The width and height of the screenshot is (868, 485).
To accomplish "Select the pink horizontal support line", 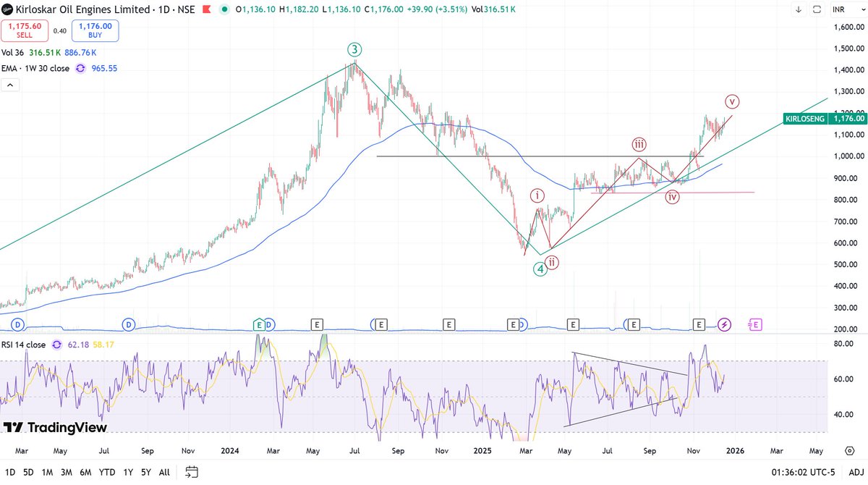I will pyautogui.click(x=673, y=192).
